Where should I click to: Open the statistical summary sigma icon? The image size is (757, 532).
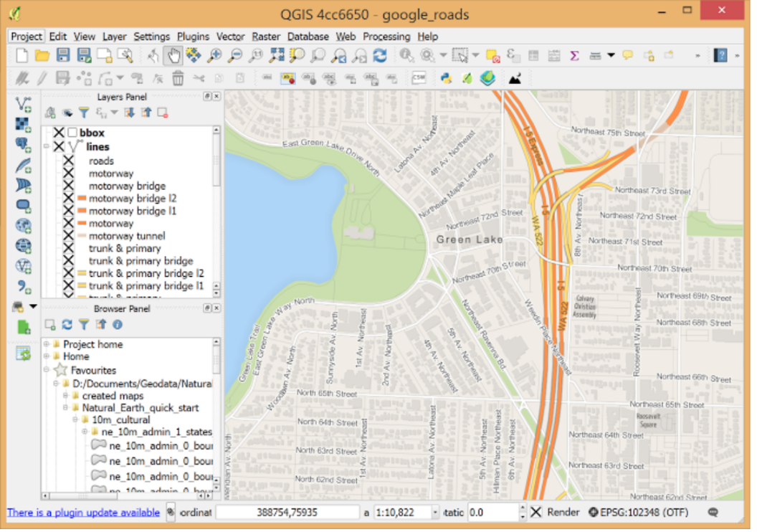574,56
